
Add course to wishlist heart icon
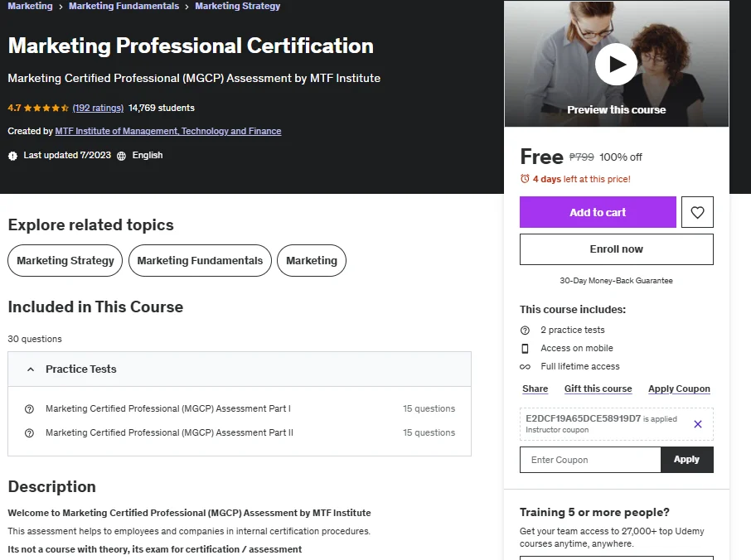coord(697,212)
